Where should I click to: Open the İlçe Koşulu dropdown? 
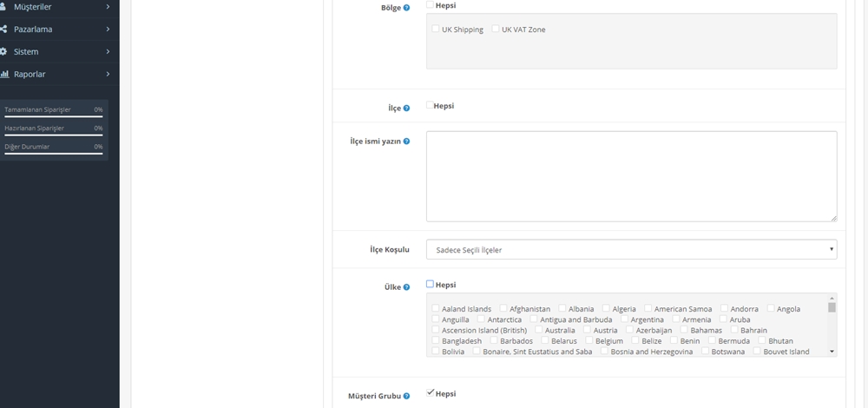(631, 250)
